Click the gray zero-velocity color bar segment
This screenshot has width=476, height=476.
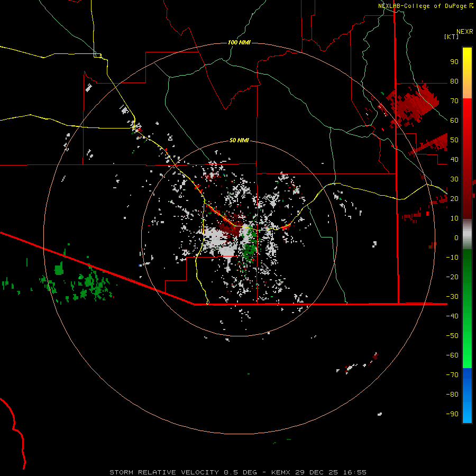(467, 234)
